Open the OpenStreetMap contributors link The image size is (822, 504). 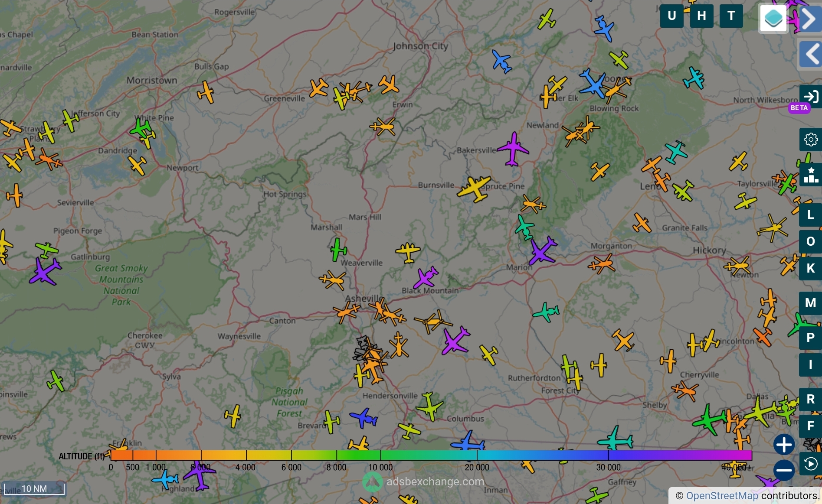tap(722, 496)
